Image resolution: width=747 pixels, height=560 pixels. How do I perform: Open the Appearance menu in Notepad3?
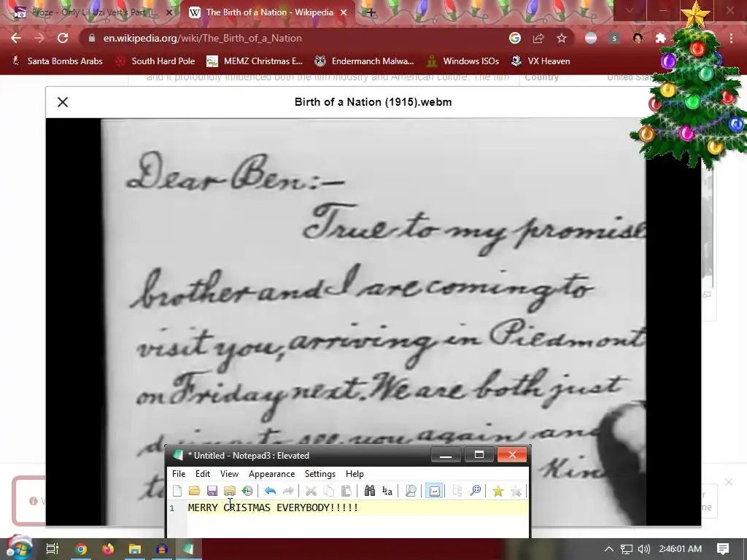271,474
